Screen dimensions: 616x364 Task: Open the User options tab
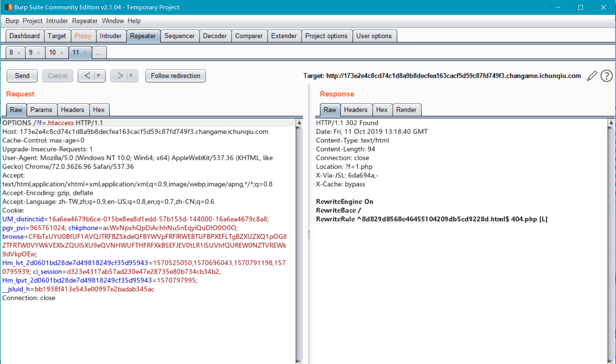[374, 36]
